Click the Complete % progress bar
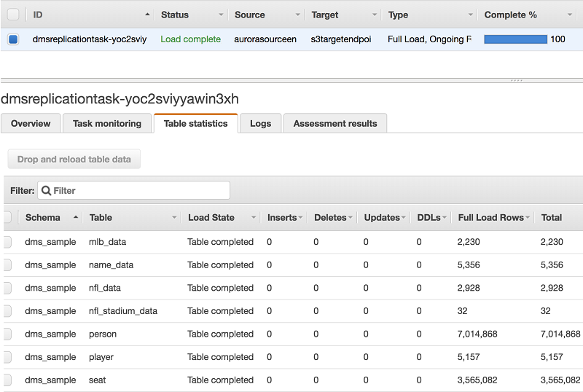This screenshot has width=583, height=392. click(x=515, y=39)
